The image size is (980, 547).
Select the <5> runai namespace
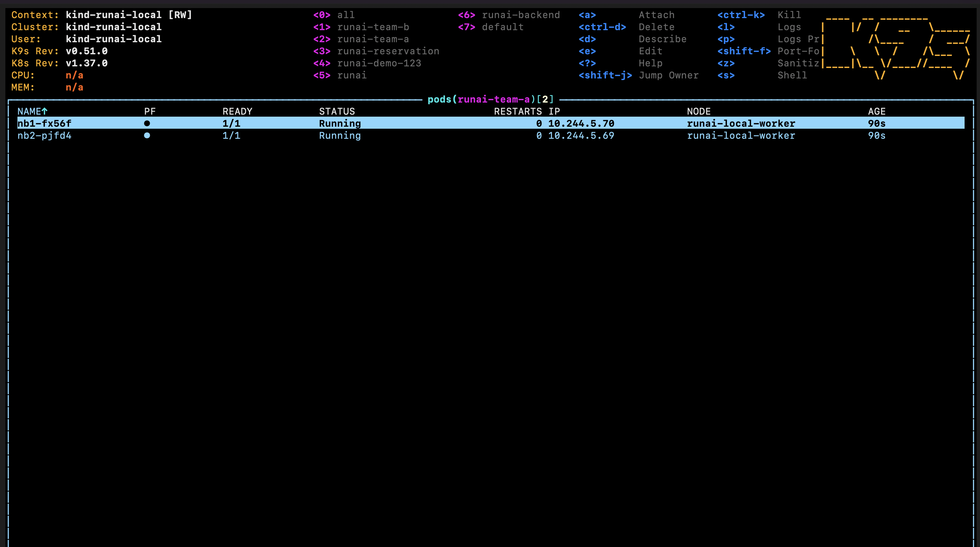click(x=340, y=75)
